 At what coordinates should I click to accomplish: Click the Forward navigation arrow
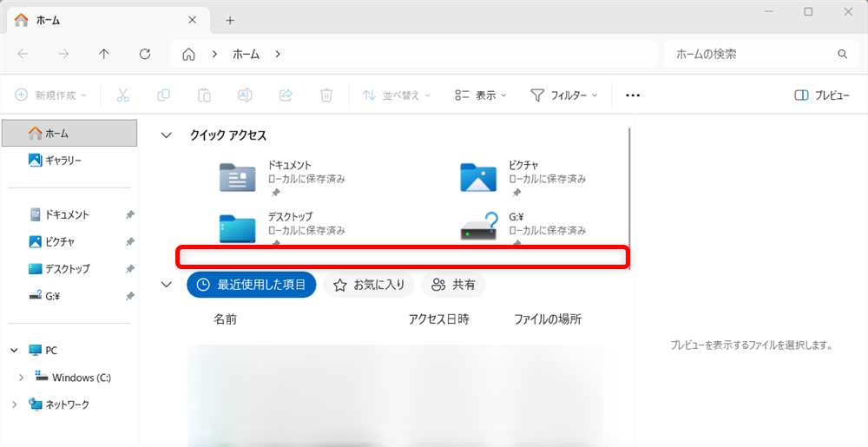pos(63,54)
